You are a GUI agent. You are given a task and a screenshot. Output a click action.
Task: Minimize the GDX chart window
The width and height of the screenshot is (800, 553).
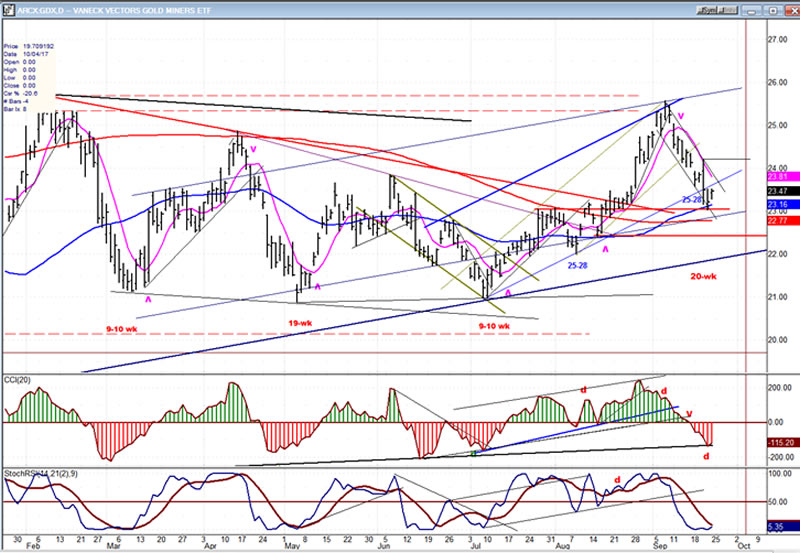click(x=753, y=10)
